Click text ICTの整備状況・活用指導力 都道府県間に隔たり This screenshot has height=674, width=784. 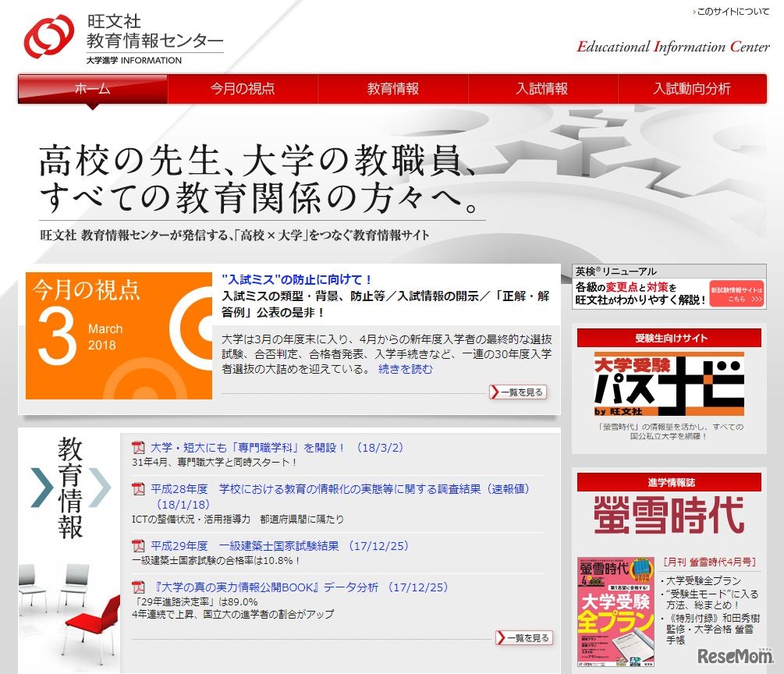point(238,519)
